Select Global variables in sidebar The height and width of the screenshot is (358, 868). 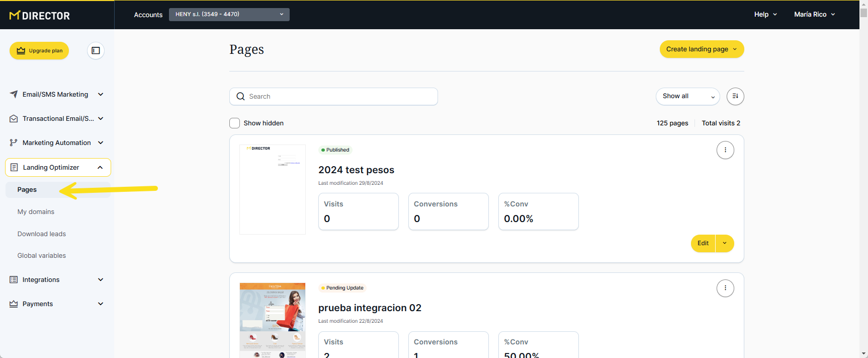click(42, 256)
